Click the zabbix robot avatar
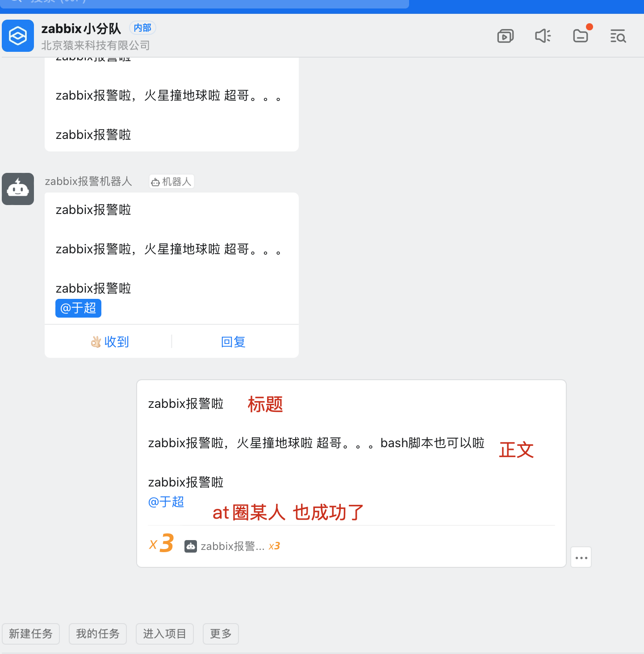Image resolution: width=644 pixels, height=654 pixels. click(x=18, y=189)
